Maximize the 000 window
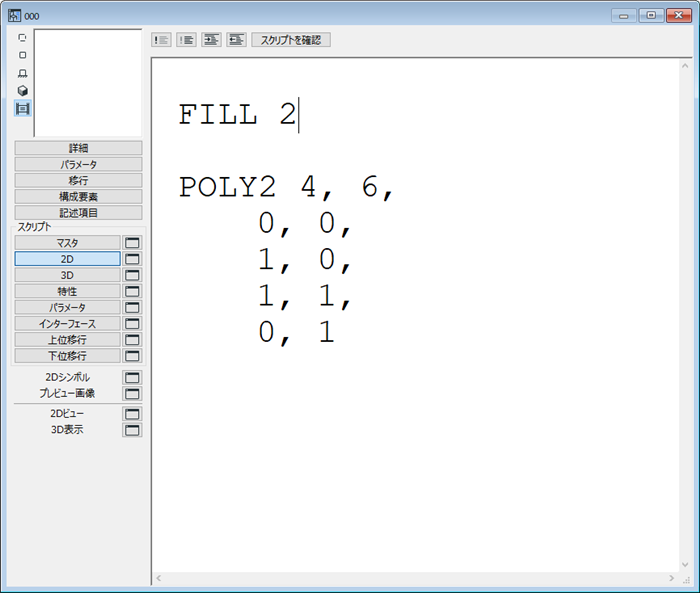Viewport: 700px width, 593px height. pos(651,16)
